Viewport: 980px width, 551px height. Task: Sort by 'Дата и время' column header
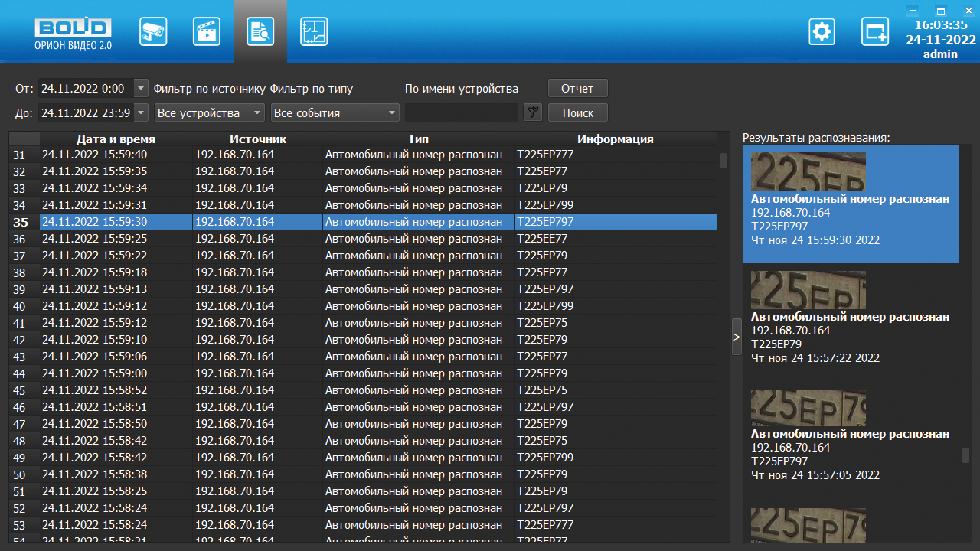[116, 139]
